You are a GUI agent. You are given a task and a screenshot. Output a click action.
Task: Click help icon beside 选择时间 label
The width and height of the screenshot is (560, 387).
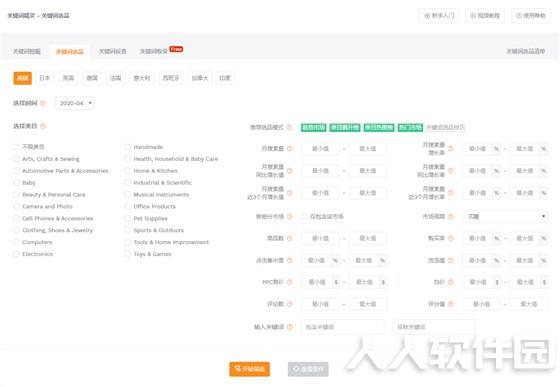coord(43,103)
